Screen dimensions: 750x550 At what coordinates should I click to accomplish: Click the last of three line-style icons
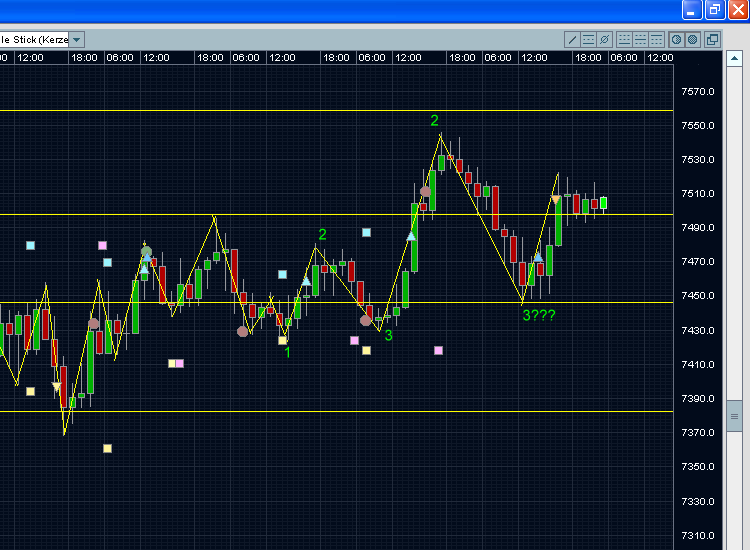tap(657, 40)
